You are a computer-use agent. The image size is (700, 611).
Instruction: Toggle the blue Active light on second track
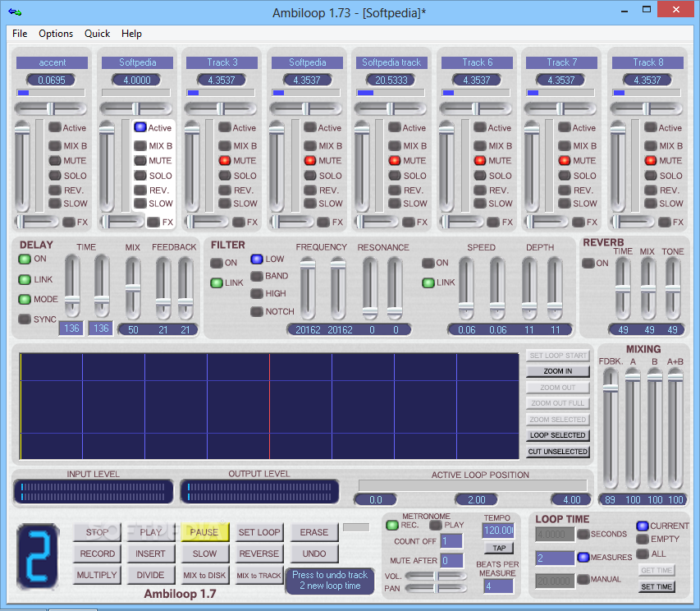tap(140, 127)
